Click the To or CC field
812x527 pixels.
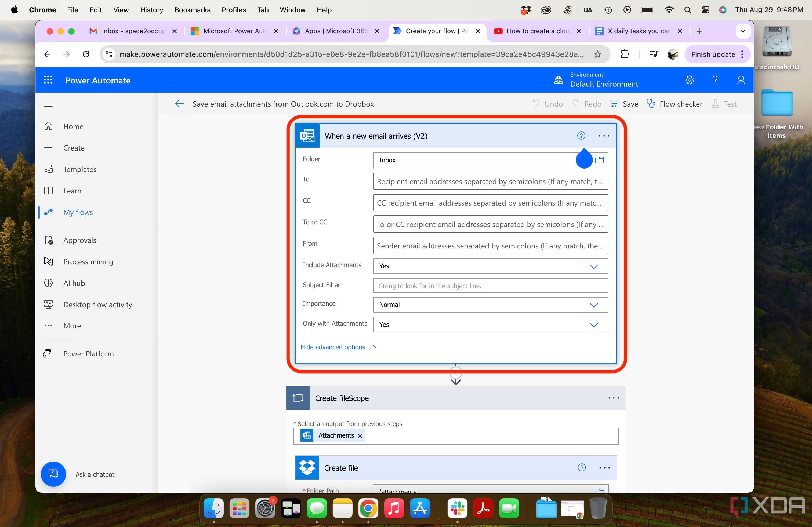(x=490, y=224)
